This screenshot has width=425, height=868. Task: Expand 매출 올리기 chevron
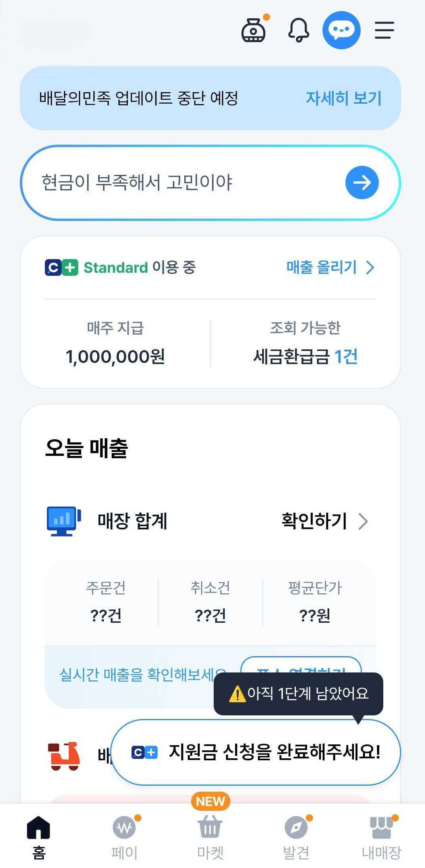[370, 267]
